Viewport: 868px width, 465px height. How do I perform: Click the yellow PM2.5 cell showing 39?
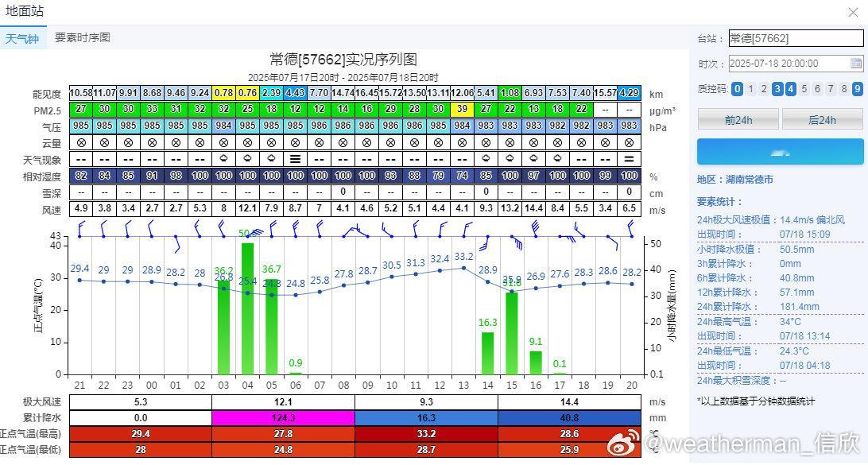[463, 109]
